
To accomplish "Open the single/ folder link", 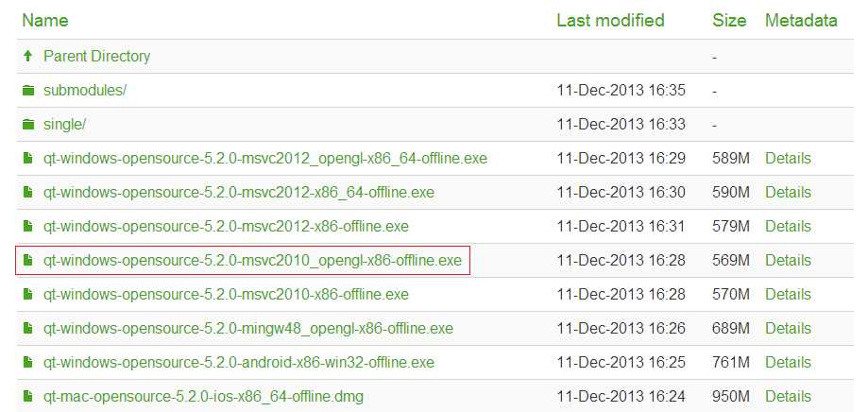I will coord(65,124).
